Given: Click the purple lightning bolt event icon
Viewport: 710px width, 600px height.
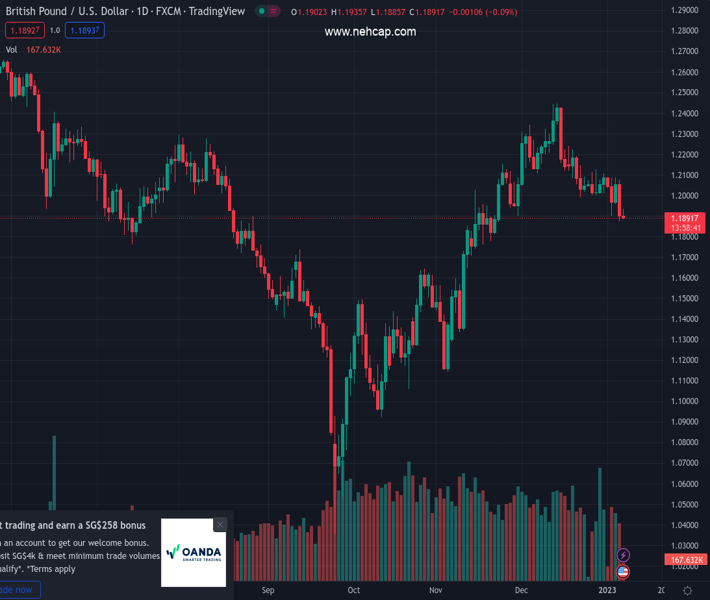Looking at the screenshot, I should (624, 555).
